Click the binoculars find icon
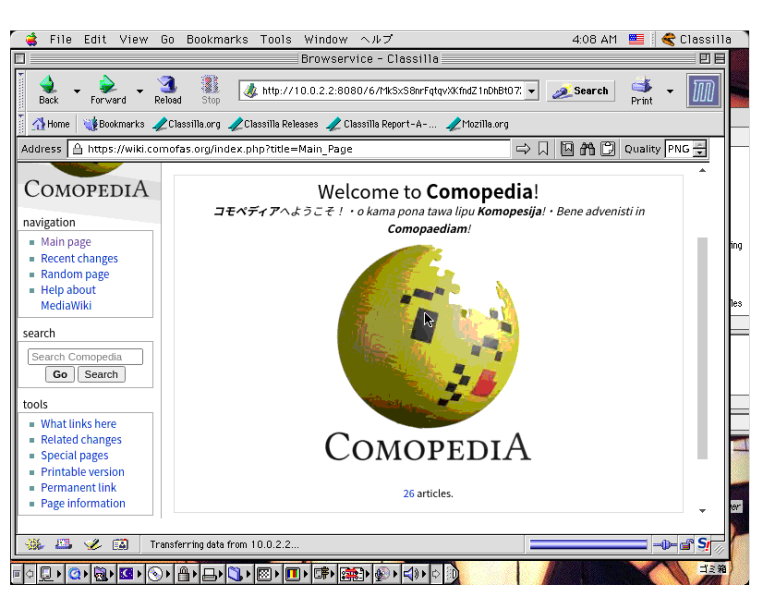The image size is (763, 597). tap(587, 149)
